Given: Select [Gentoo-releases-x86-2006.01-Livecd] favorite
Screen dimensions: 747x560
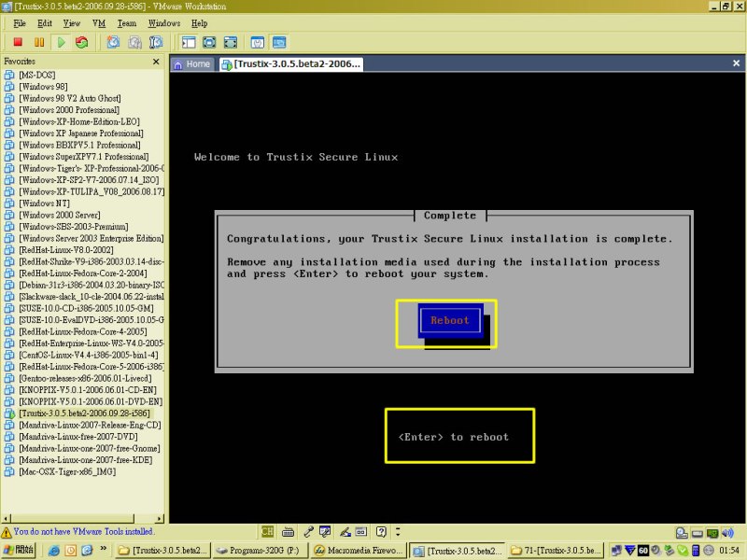Looking at the screenshot, I should 85,379.
